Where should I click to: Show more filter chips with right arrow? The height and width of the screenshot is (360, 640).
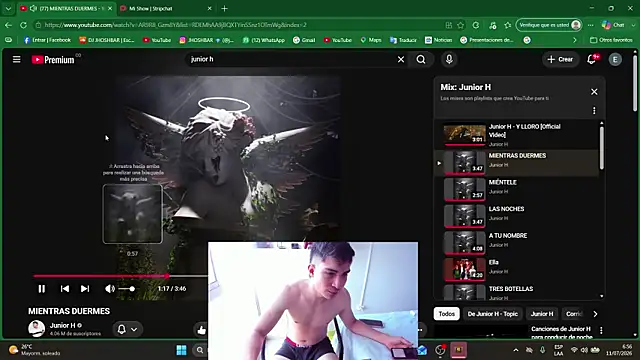pos(595,314)
